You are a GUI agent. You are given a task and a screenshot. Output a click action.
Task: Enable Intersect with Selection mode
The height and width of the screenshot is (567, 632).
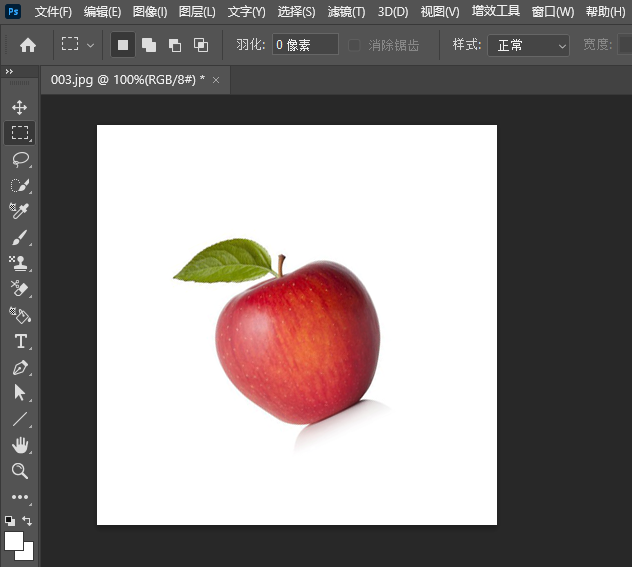(201, 45)
